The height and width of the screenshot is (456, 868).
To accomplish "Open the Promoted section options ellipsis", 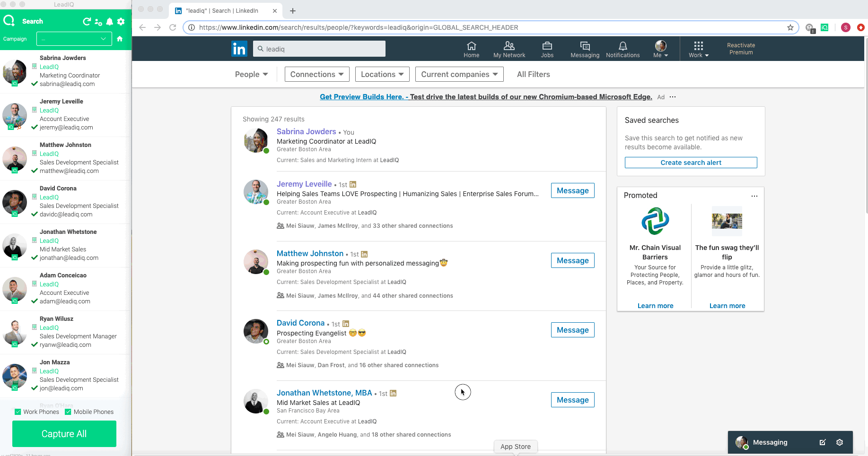I will coord(754,196).
